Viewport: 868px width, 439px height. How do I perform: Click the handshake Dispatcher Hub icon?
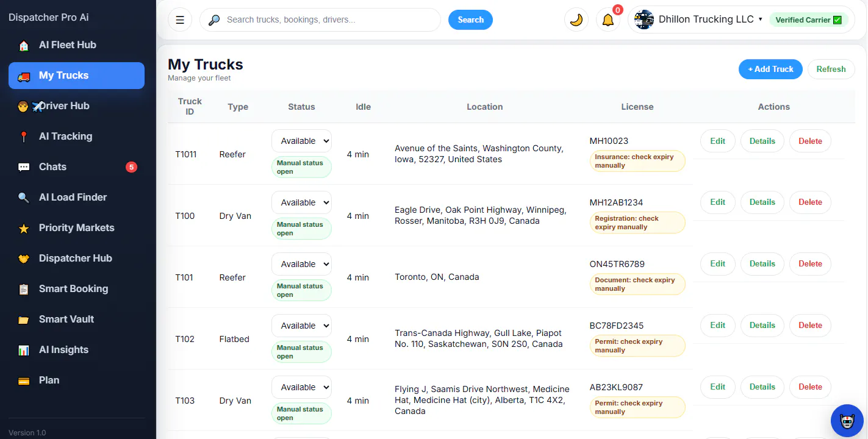click(24, 259)
